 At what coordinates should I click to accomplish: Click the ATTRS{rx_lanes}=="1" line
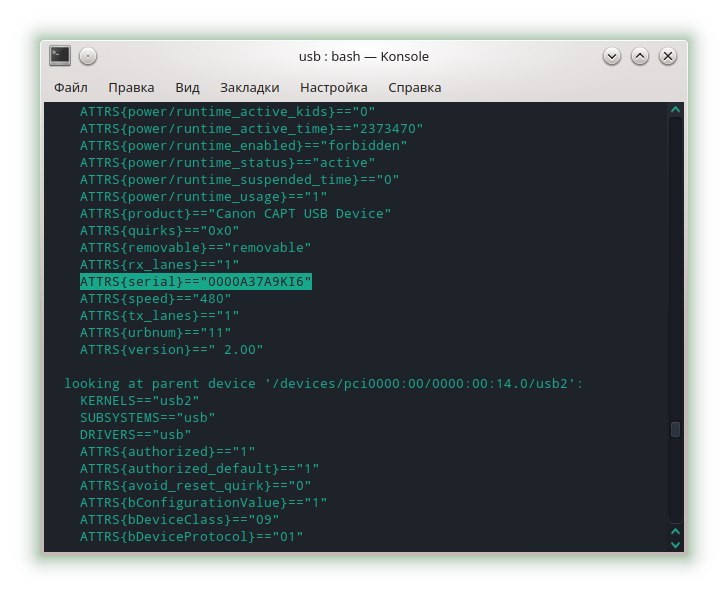pyautogui.click(x=159, y=265)
